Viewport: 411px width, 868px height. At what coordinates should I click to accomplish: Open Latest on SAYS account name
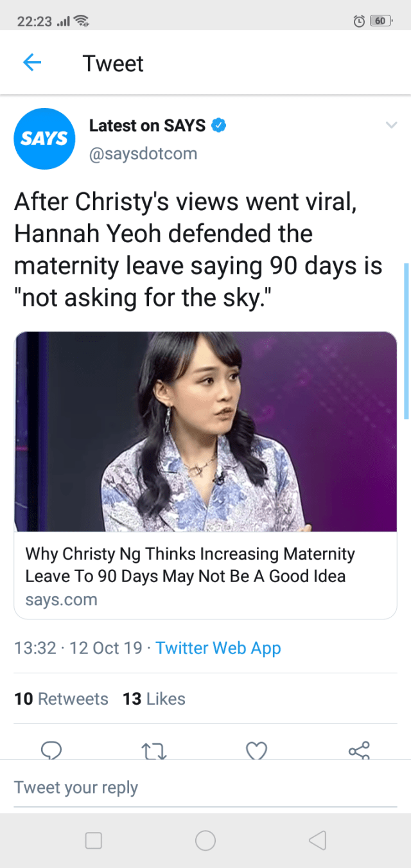(147, 125)
